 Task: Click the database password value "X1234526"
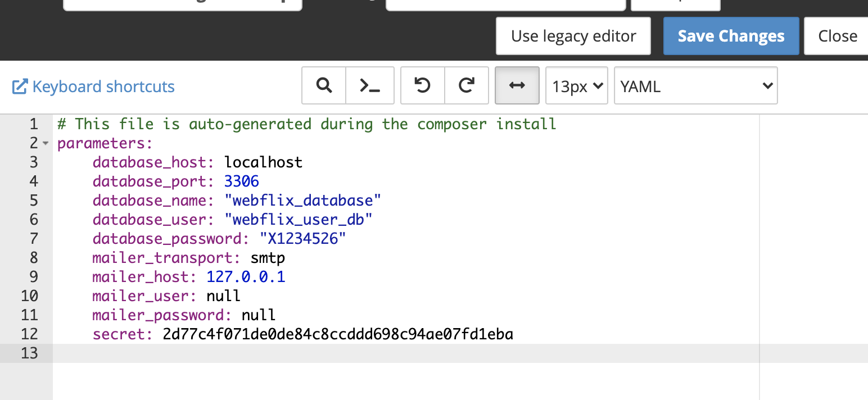(302, 239)
